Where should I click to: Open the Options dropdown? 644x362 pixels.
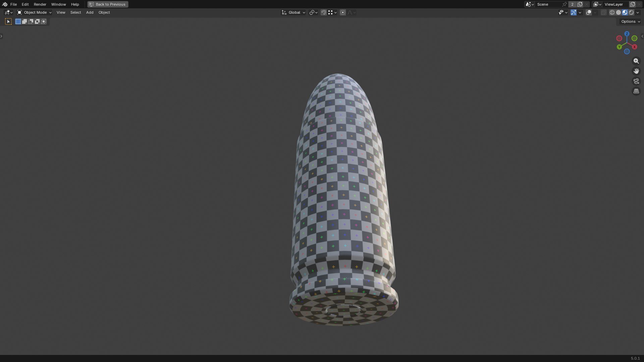(631, 21)
